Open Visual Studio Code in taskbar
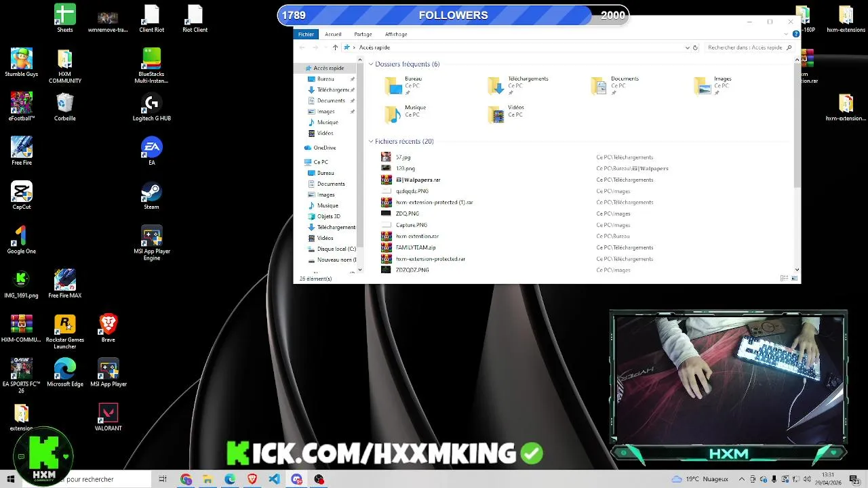The height and width of the screenshot is (488, 868). pyautogui.click(x=274, y=479)
